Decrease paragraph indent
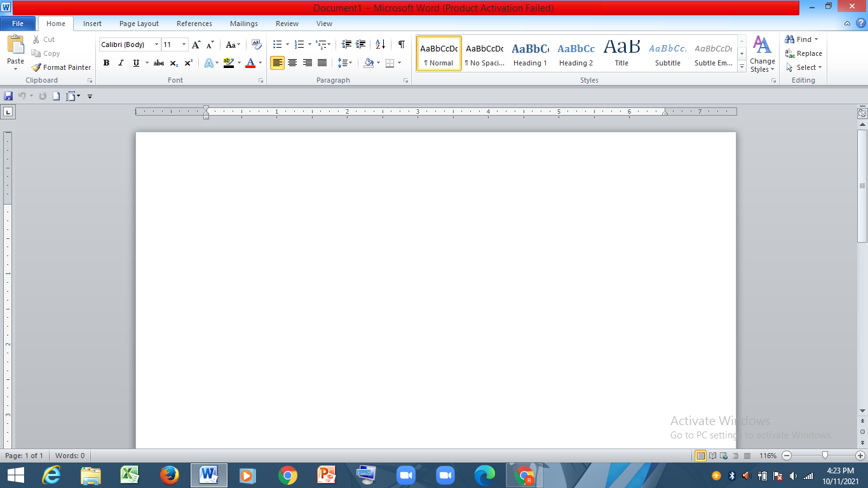This screenshot has height=488, width=868. click(346, 44)
